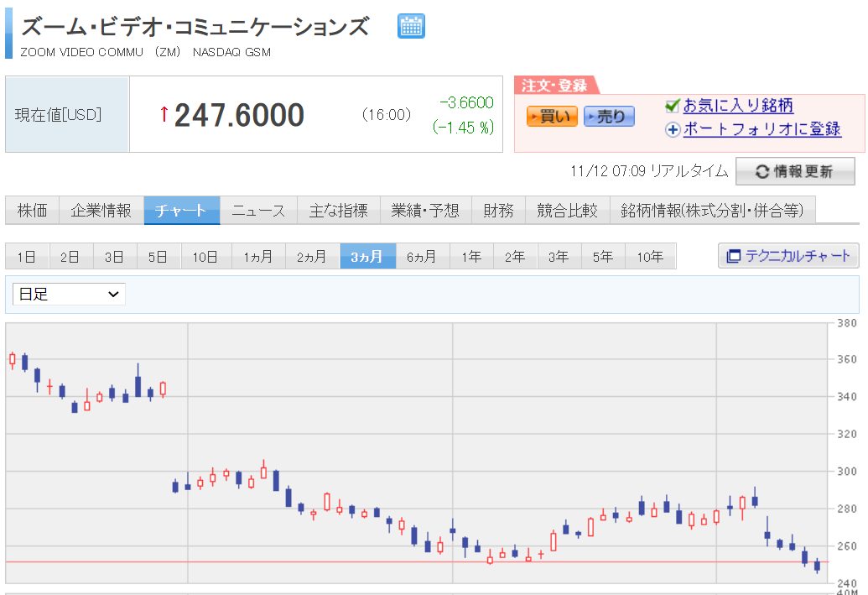The height and width of the screenshot is (595, 868).
Task: Toggle お気に入り銘柄 favorite checkmark
Action: tap(672, 105)
